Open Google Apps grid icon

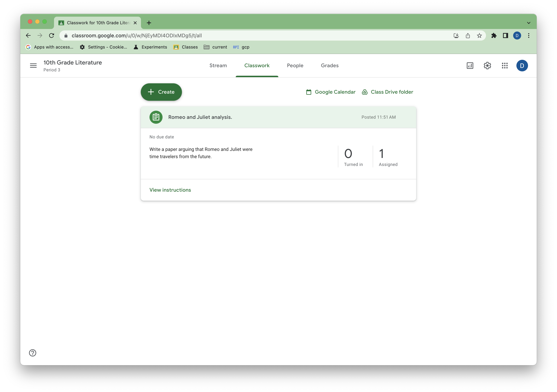click(x=505, y=65)
